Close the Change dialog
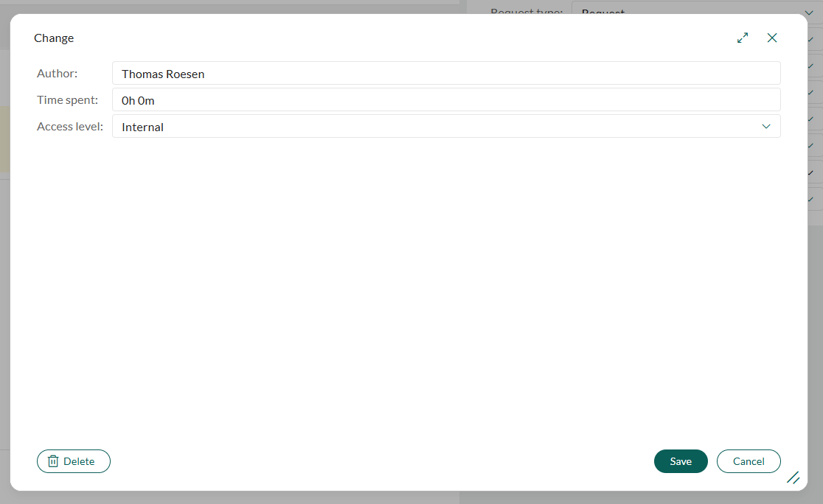Viewport: 823px width, 504px height. coord(771,38)
